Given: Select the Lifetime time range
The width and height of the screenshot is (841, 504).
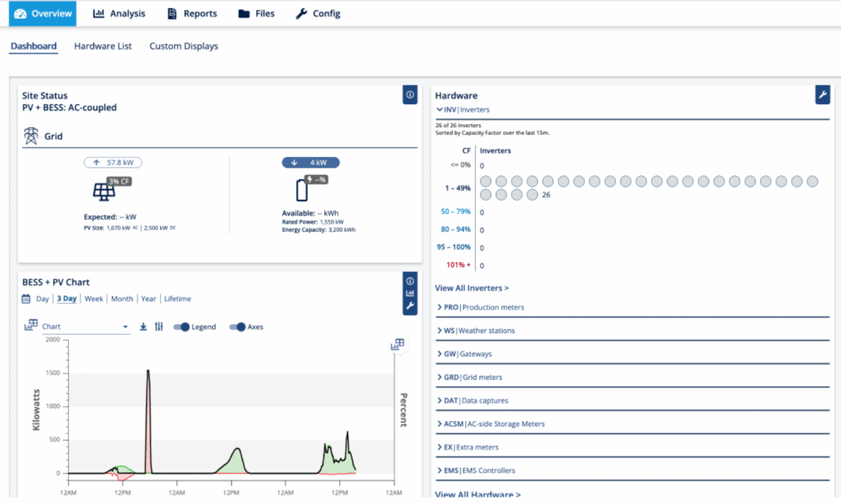Looking at the screenshot, I should [x=177, y=299].
